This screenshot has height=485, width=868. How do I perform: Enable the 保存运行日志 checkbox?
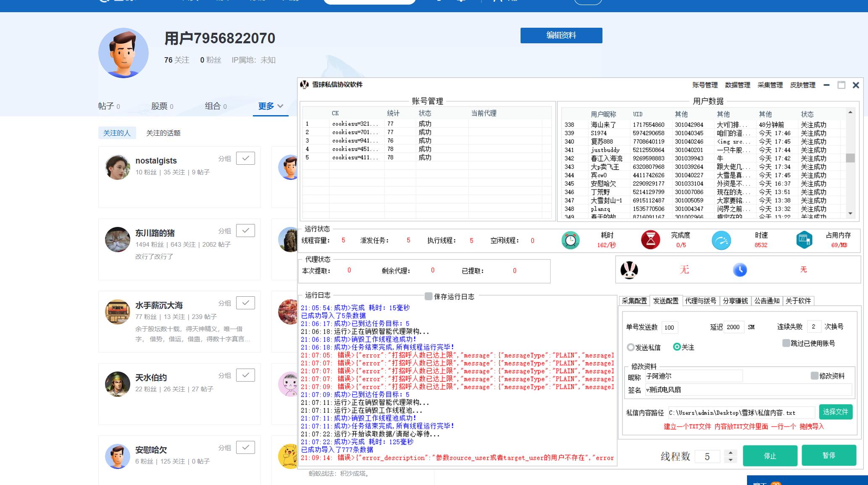(428, 296)
